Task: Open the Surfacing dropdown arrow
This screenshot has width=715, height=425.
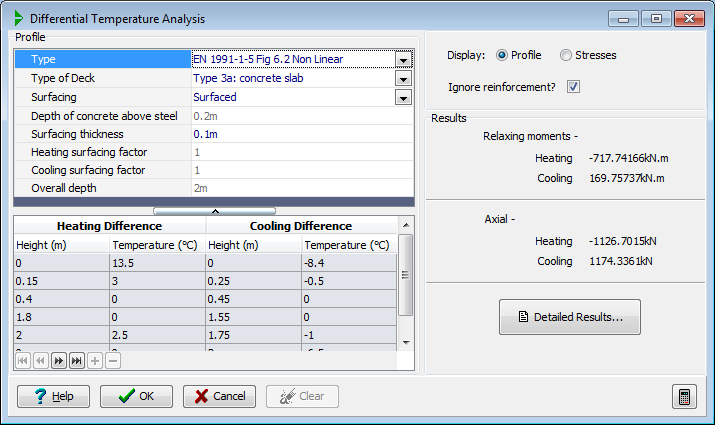Action: coord(403,98)
